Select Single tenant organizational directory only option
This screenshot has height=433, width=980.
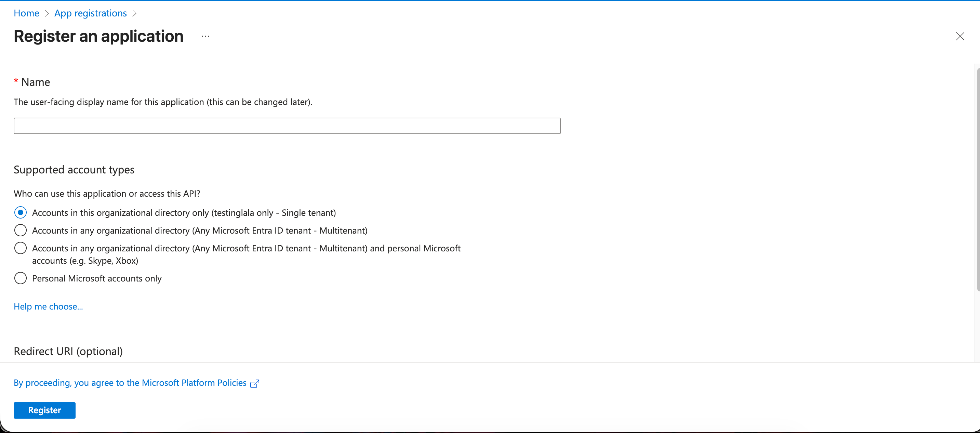pyautogui.click(x=21, y=213)
